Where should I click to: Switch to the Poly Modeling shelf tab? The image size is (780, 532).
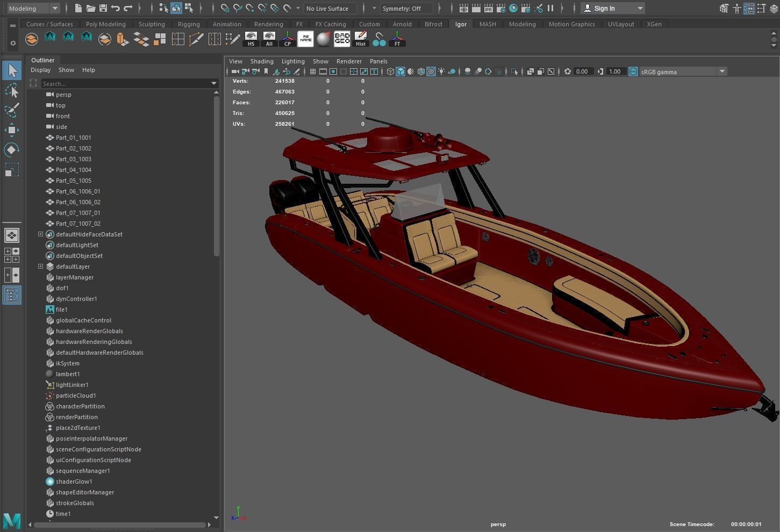(105, 24)
